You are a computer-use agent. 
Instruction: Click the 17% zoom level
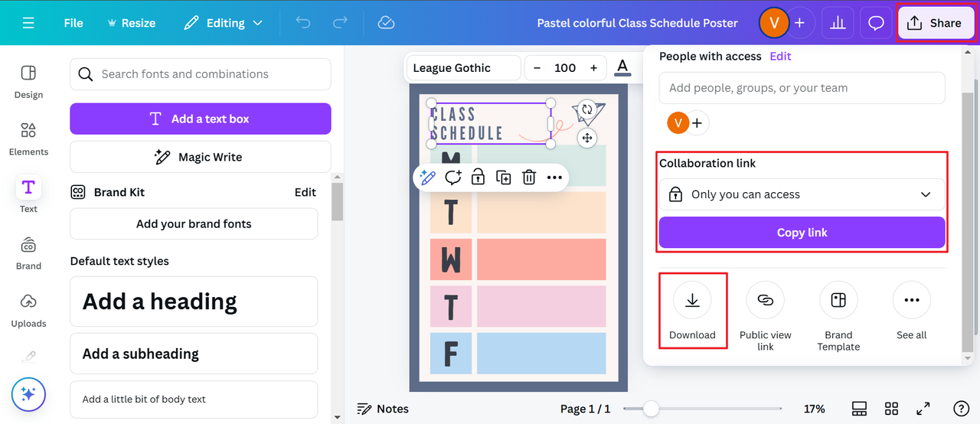tap(814, 409)
